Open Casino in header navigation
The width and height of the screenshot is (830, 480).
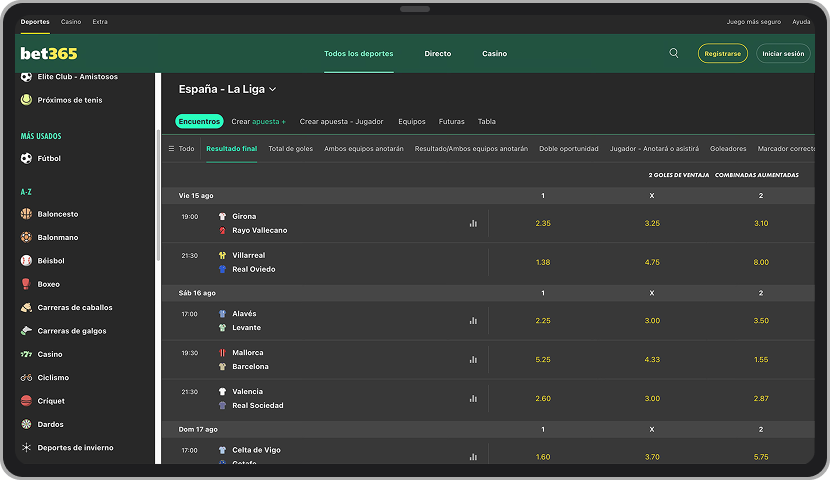pos(494,53)
